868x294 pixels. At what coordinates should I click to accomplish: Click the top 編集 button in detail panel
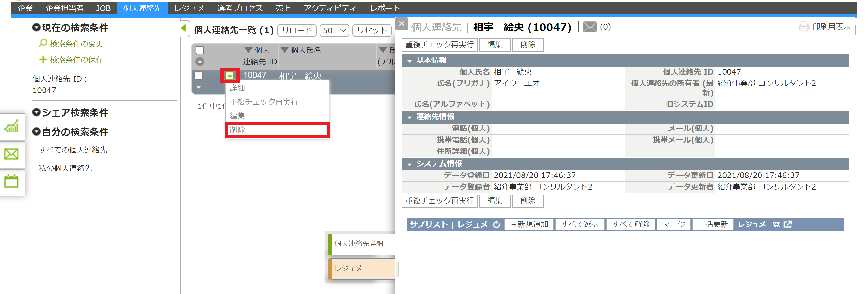pyautogui.click(x=494, y=44)
